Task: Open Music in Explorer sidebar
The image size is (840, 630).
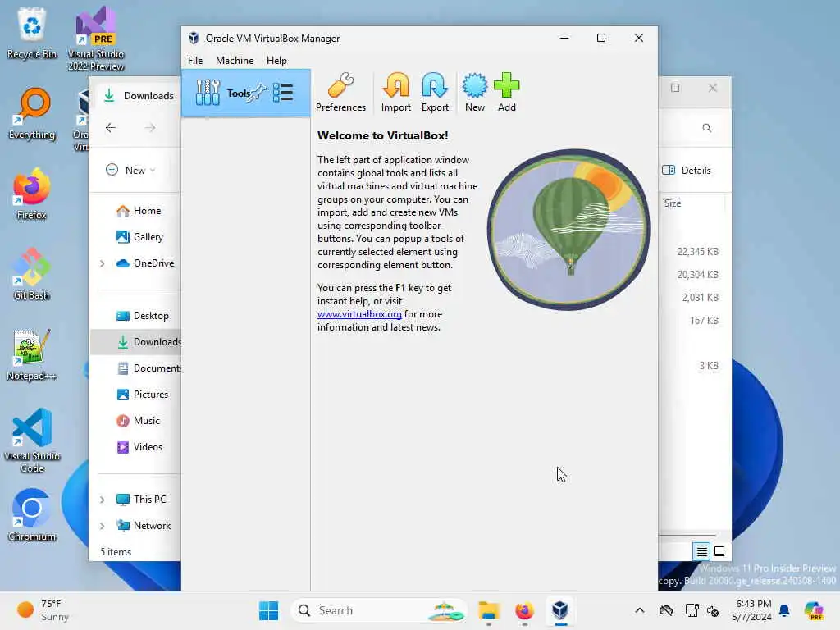Action: pyautogui.click(x=138, y=421)
